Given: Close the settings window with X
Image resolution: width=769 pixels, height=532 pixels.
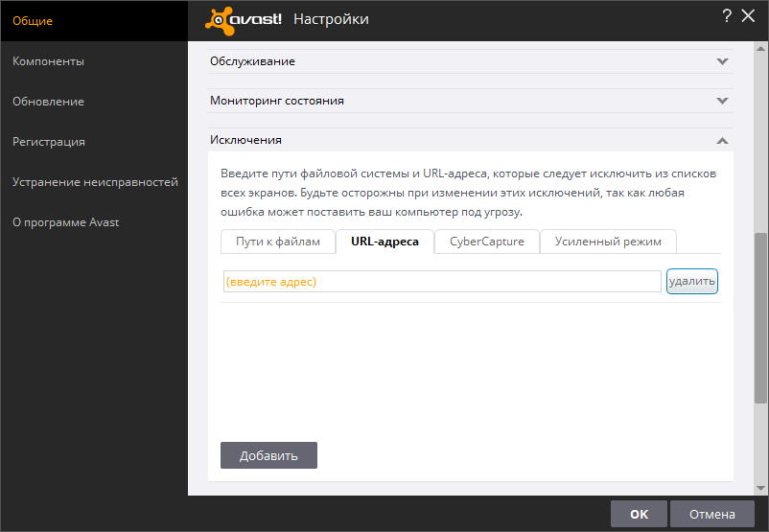Looking at the screenshot, I should [x=748, y=15].
